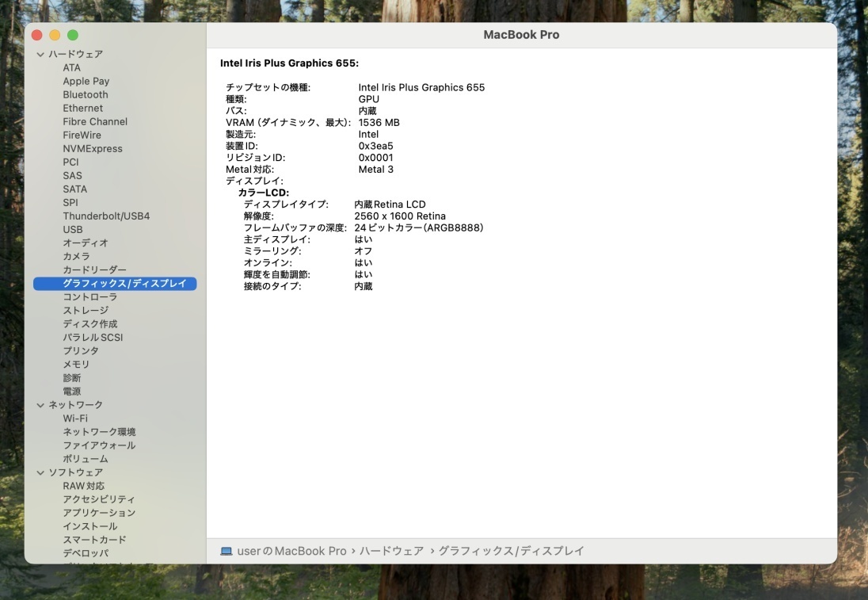Select アクセシビリティ in the sidebar
Viewport: 868px width, 600px height.
coord(99,499)
